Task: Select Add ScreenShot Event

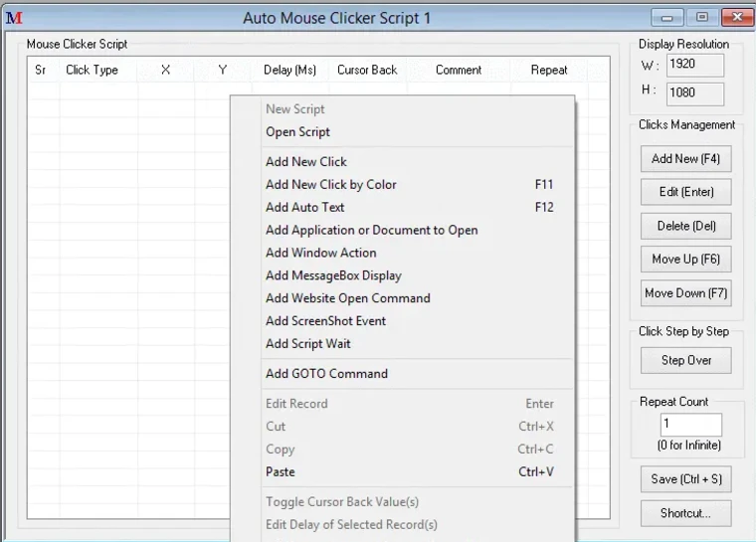Action: pos(325,321)
